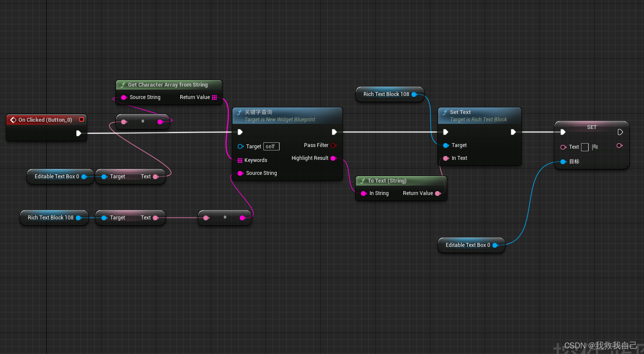Screen dimensions: 644x354
Task: Select the text-to-string conversion node near Get Character Array
Action: (143, 122)
